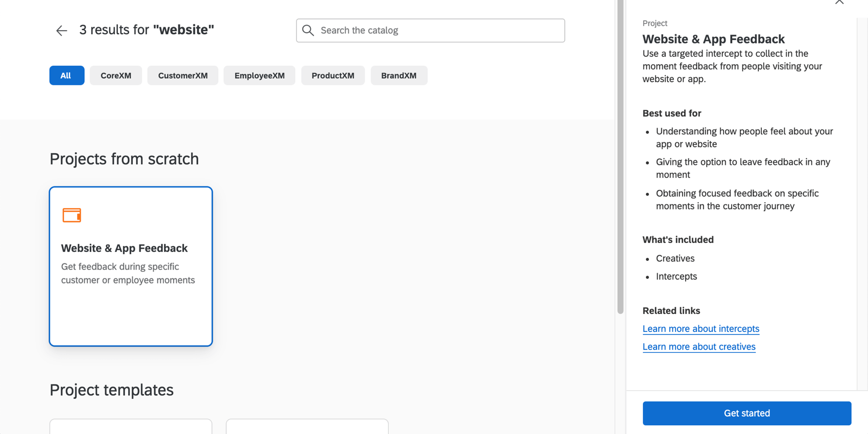Show ProductXM catalog results
This screenshot has width=868, height=434.
(x=333, y=76)
